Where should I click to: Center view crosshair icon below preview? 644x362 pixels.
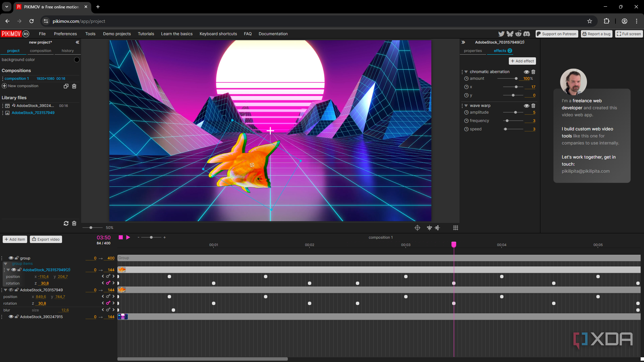417,228
